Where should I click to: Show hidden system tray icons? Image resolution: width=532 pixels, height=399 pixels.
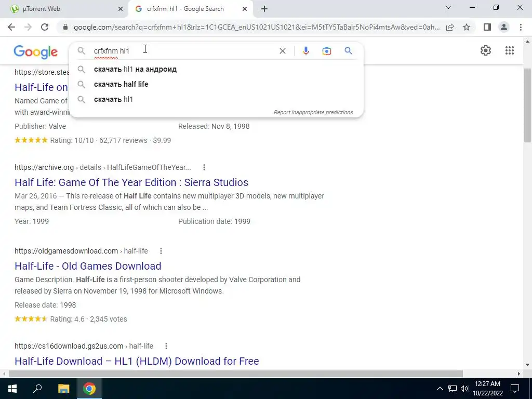[x=440, y=389]
